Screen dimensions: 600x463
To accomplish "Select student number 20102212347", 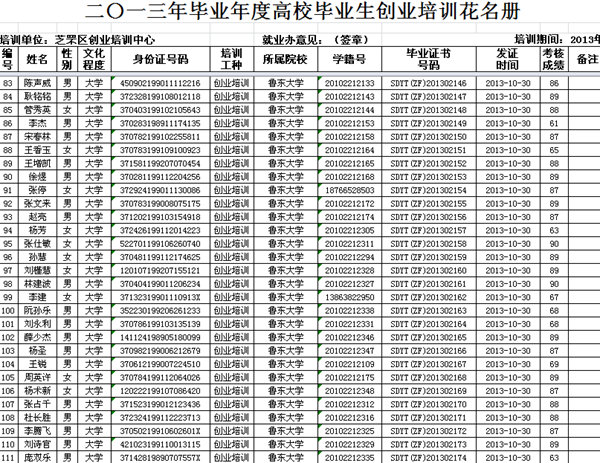I will pyautogui.click(x=350, y=351).
